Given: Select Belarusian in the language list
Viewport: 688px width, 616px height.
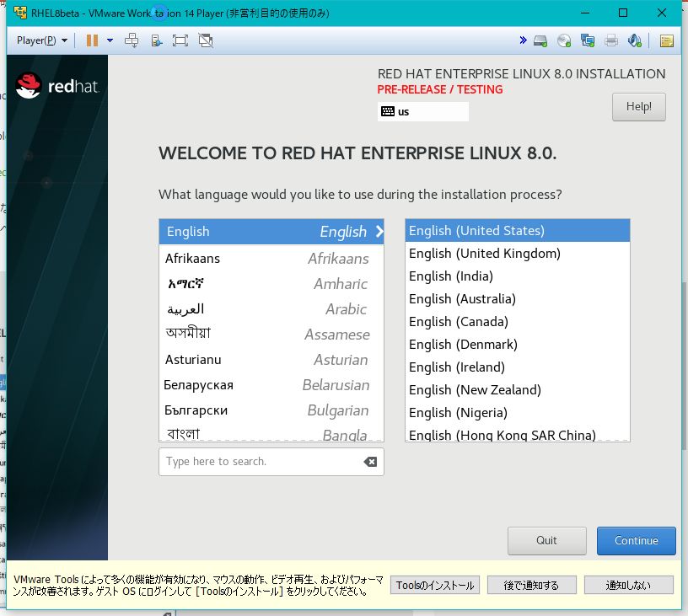Looking at the screenshot, I should pos(271,385).
